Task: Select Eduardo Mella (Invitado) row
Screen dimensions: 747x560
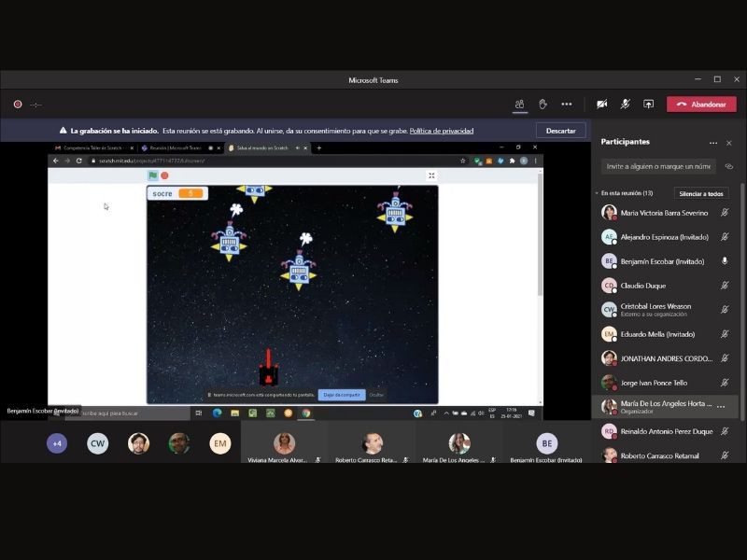Action: (665, 334)
